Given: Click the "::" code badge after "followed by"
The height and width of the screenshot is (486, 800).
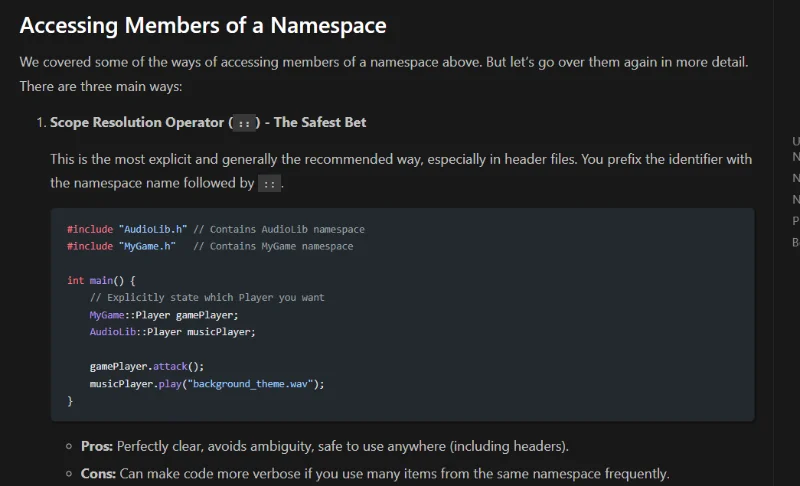Looking at the screenshot, I should (x=269, y=183).
